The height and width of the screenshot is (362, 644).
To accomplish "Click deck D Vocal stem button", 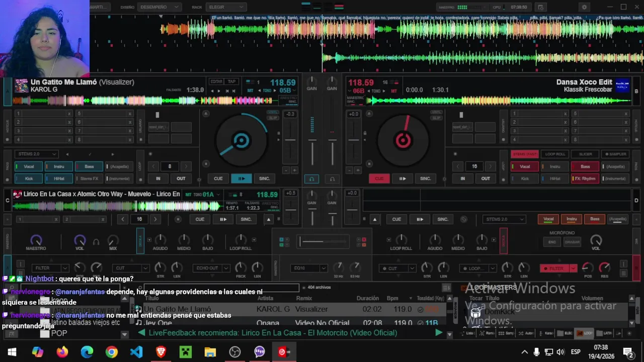I will [548, 219].
